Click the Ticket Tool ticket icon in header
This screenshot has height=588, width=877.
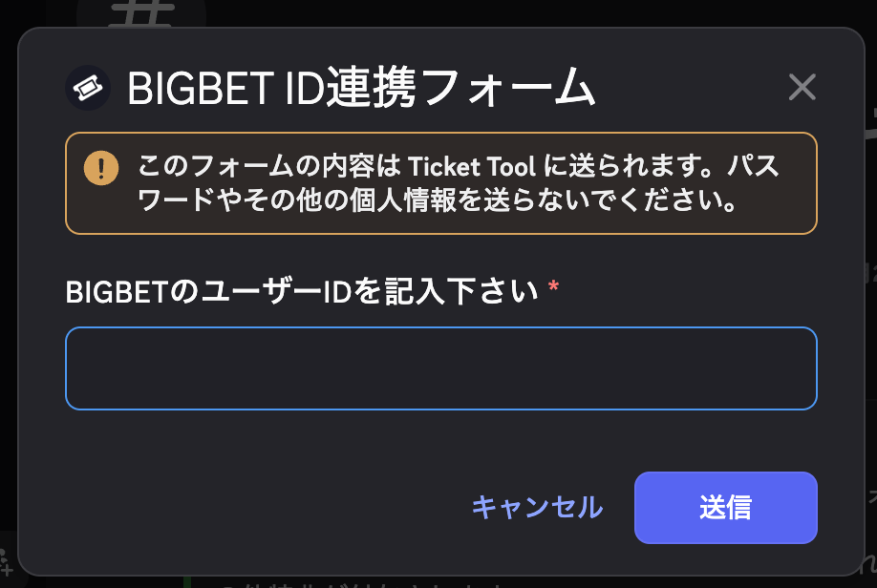88,88
